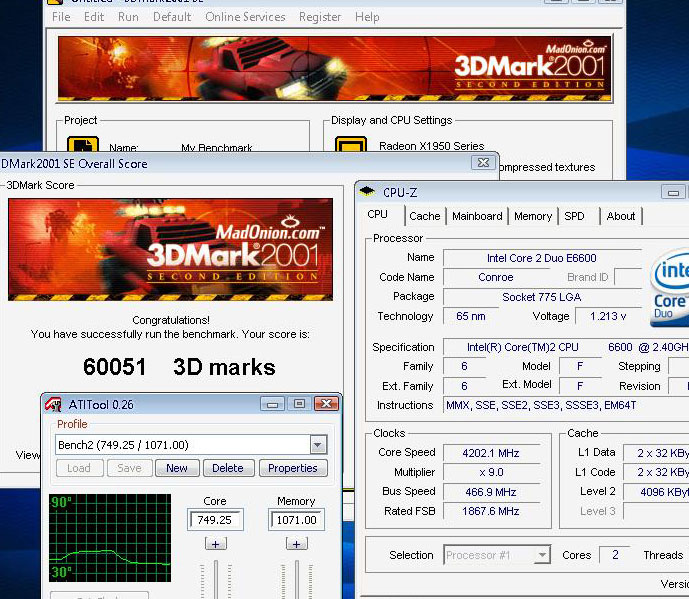The width and height of the screenshot is (689, 599).
Task: Click the Delete profile button in ATITool
Action: click(228, 468)
